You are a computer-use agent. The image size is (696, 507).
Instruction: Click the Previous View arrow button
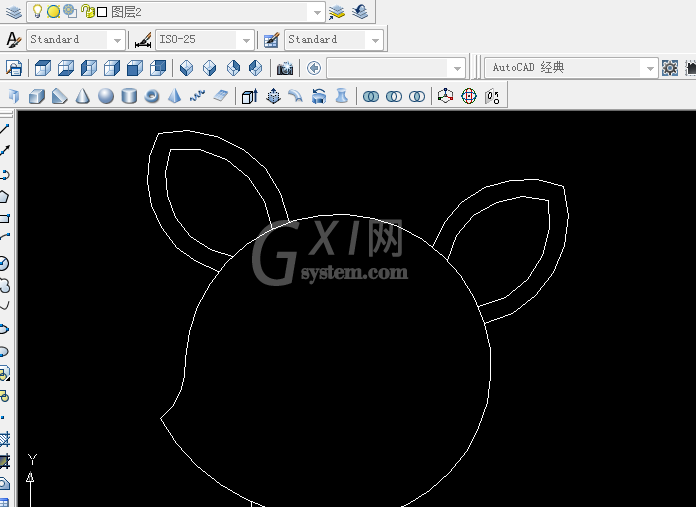[x=314, y=68]
